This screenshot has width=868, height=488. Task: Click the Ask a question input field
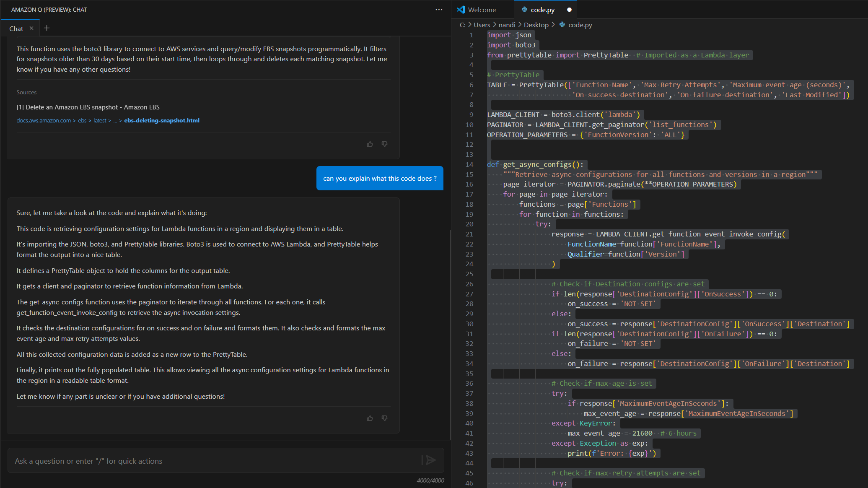click(x=168, y=460)
